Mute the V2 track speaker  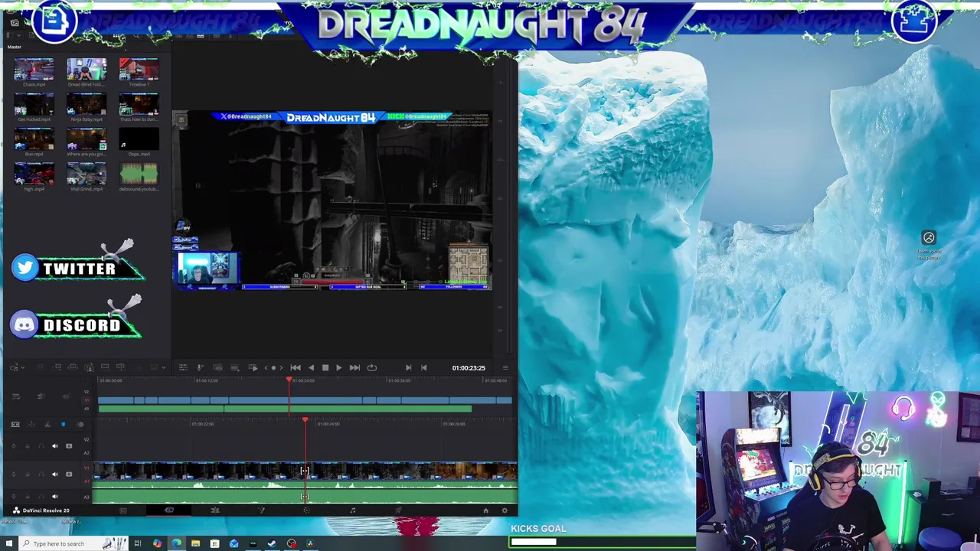point(55,446)
